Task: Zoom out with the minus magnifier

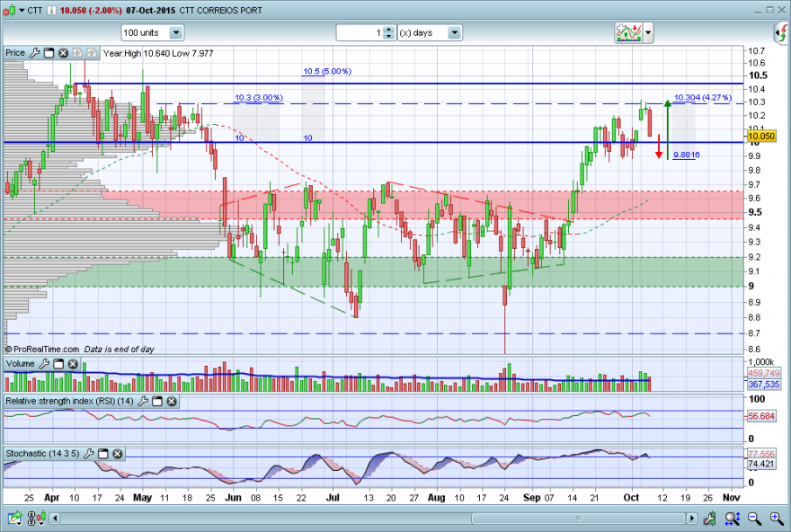Action: pyautogui.click(x=755, y=518)
